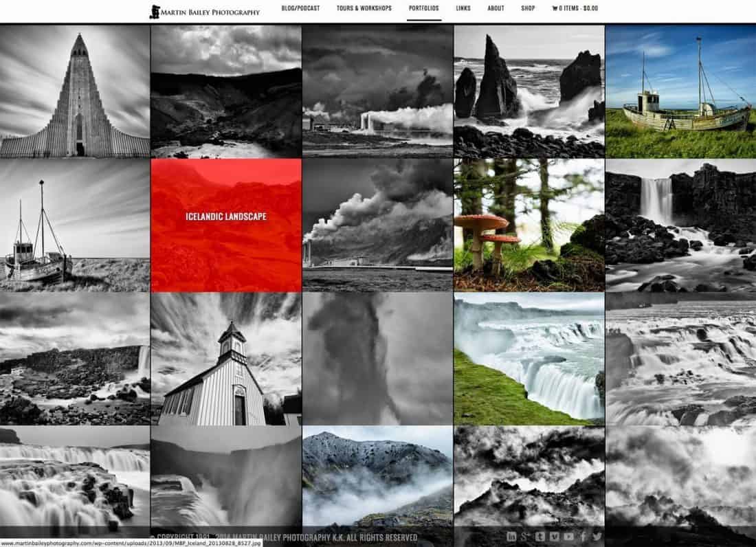Visit the Shop page
Image resolution: width=756 pixels, height=547 pixels.
[x=528, y=9]
